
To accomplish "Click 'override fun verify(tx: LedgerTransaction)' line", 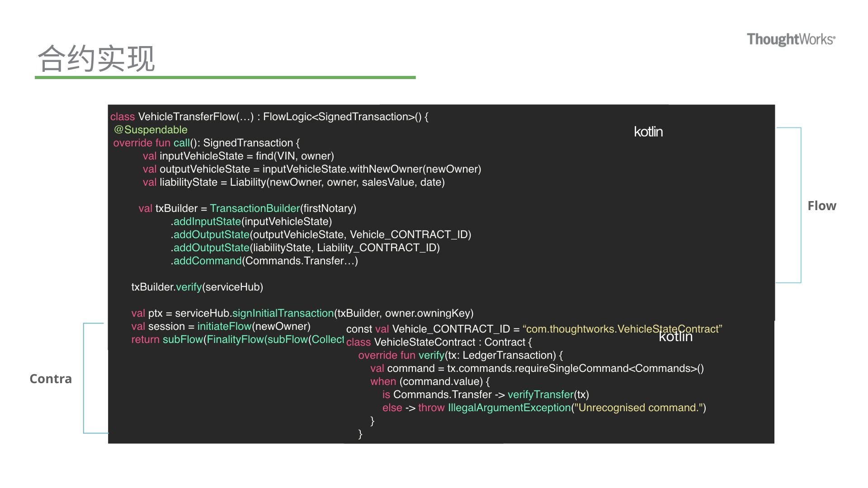I will (x=461, y=355).
